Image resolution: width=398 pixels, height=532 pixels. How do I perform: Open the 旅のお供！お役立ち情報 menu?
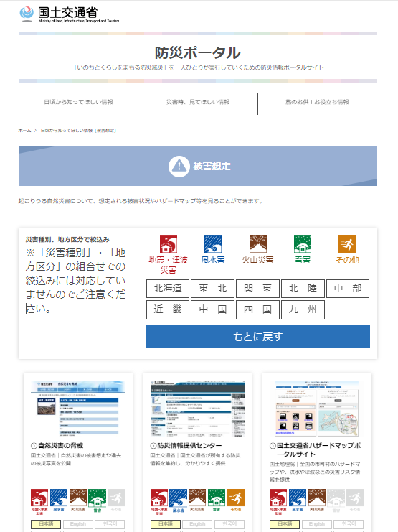(x=317, y=102)
